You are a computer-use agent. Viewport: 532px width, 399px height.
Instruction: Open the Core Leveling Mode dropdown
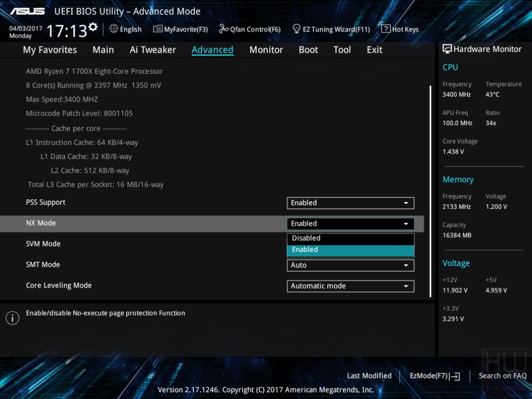pos(350,286)
